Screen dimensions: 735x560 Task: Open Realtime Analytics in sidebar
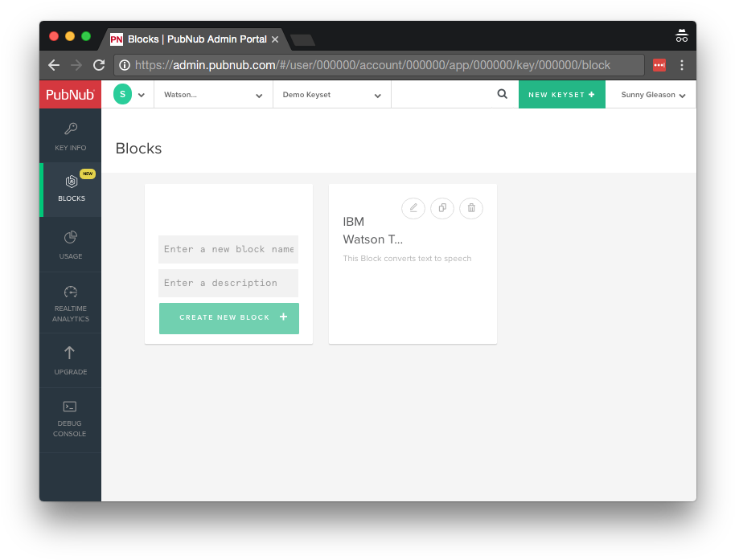tap(71, 303)
